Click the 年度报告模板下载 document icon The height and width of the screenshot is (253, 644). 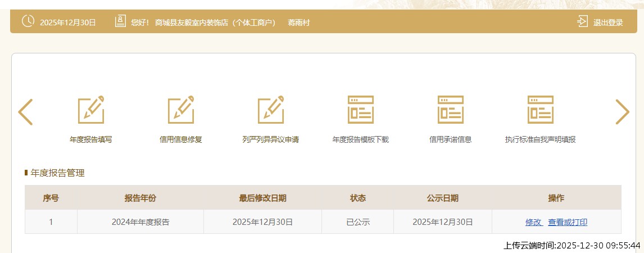point(361,110)
